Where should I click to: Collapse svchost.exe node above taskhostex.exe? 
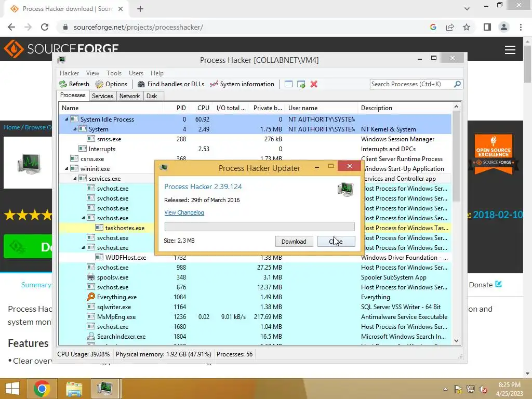(83, 218)
